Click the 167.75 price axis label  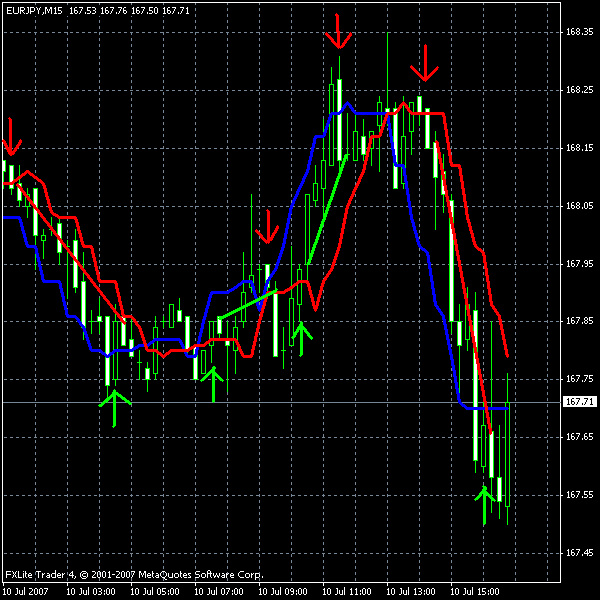click(579, 379)
